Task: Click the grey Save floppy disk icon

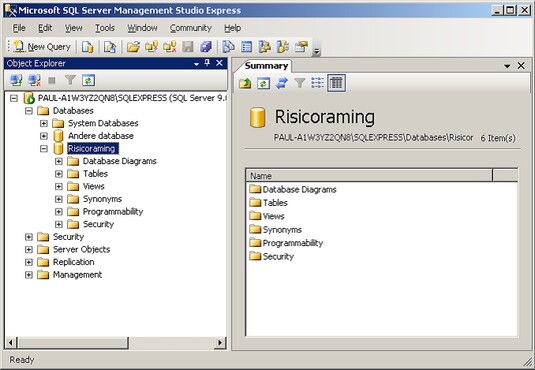Action: point(188,47)
